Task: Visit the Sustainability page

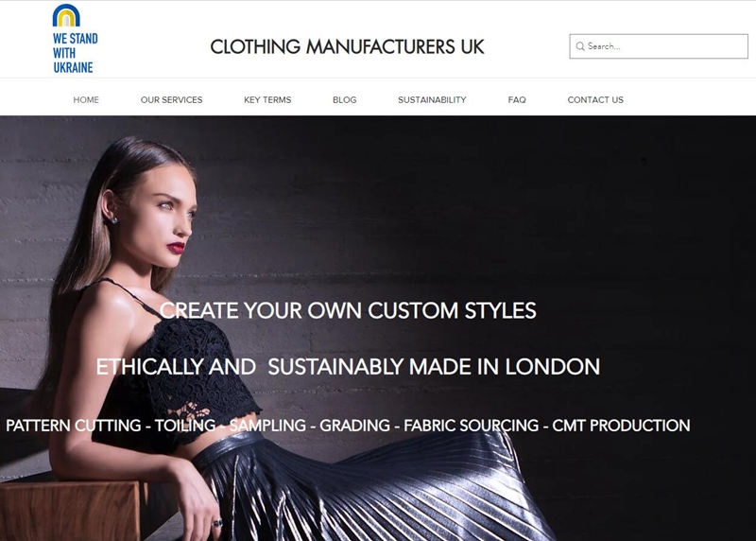Action: coord(432,100)
